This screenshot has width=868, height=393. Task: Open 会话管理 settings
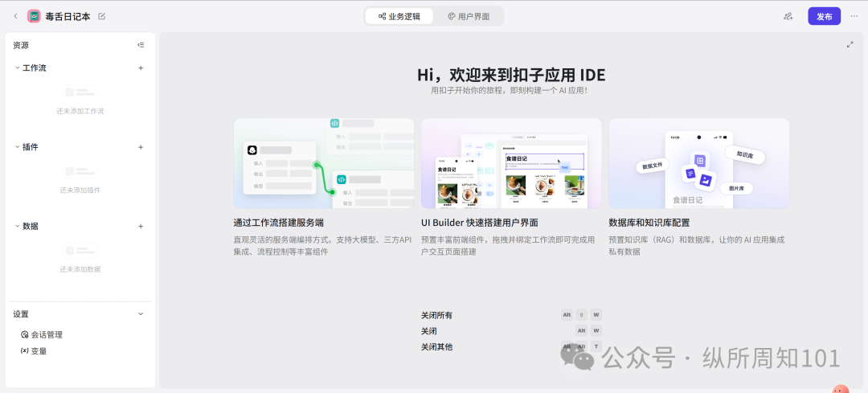pos(42,335)
